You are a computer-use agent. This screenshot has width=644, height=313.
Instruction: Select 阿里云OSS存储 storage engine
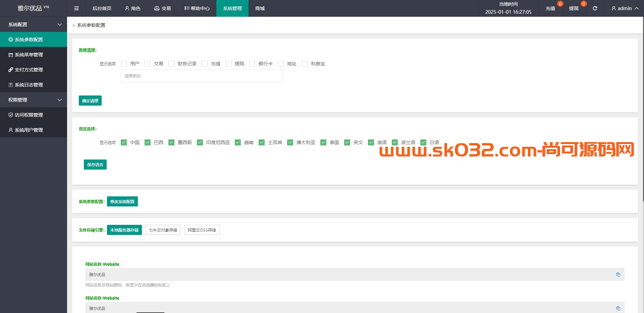tap(202, 230)
